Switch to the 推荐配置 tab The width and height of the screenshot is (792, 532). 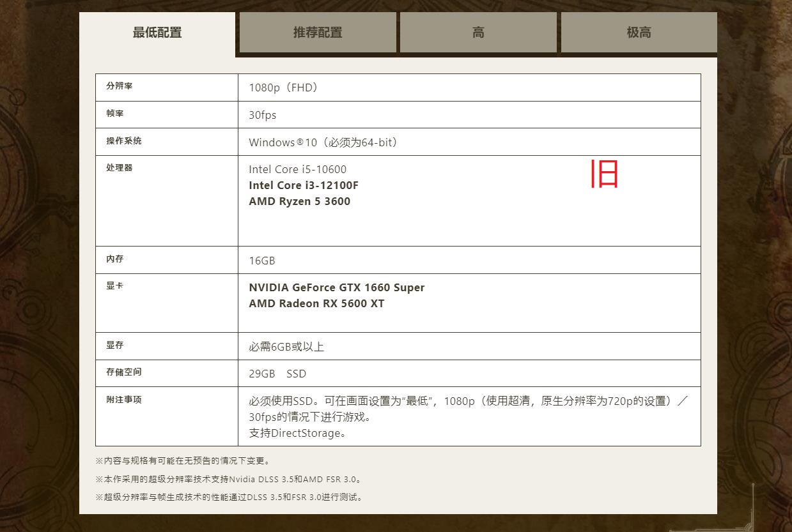[318, 33]
